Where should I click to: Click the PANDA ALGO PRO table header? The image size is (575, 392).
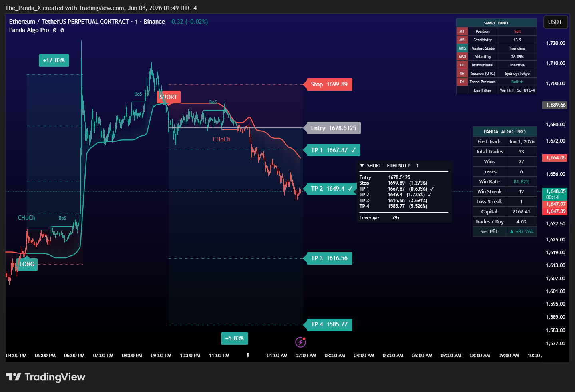[505, 131]
